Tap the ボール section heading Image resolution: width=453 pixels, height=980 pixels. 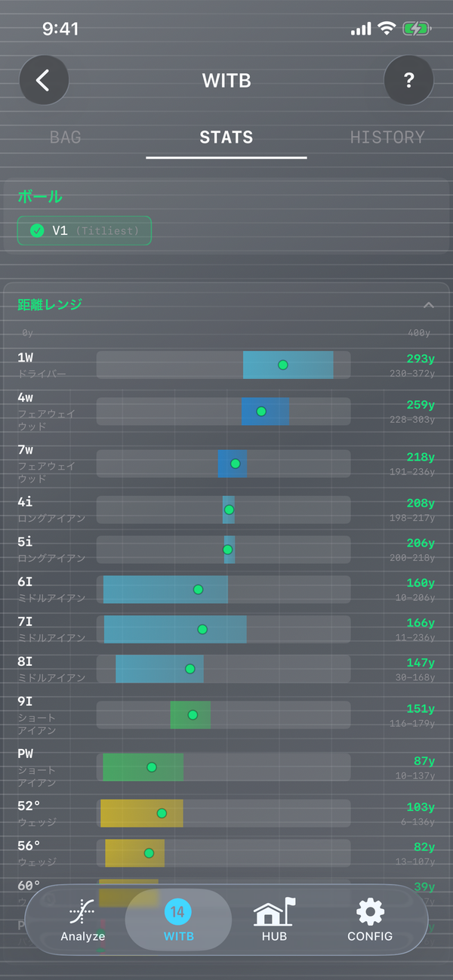coord(40,197)
